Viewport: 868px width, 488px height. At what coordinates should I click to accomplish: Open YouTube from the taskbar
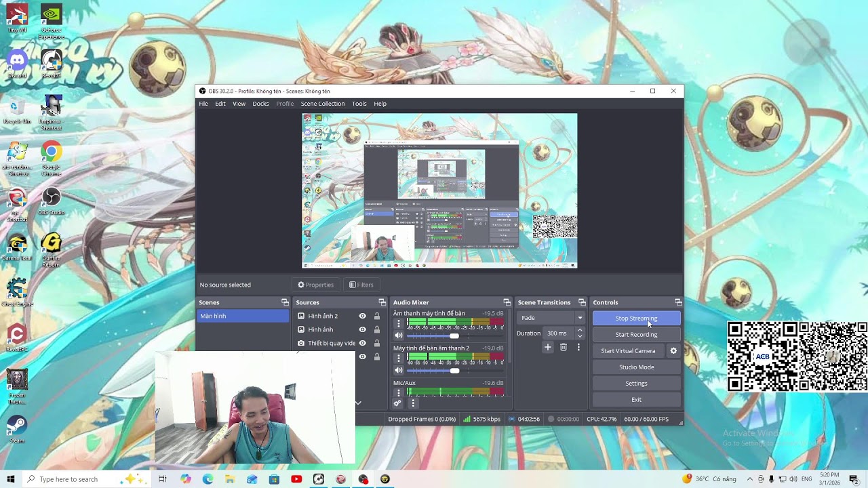296,479
